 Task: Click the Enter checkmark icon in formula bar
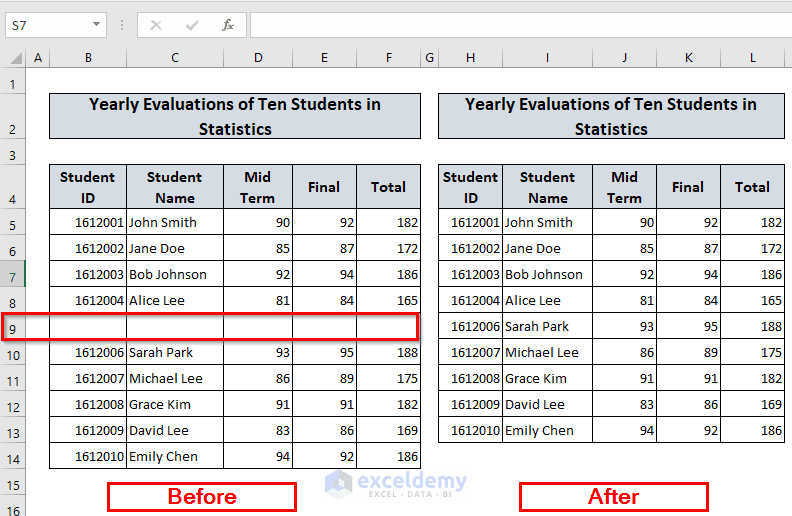coord(192,25)
